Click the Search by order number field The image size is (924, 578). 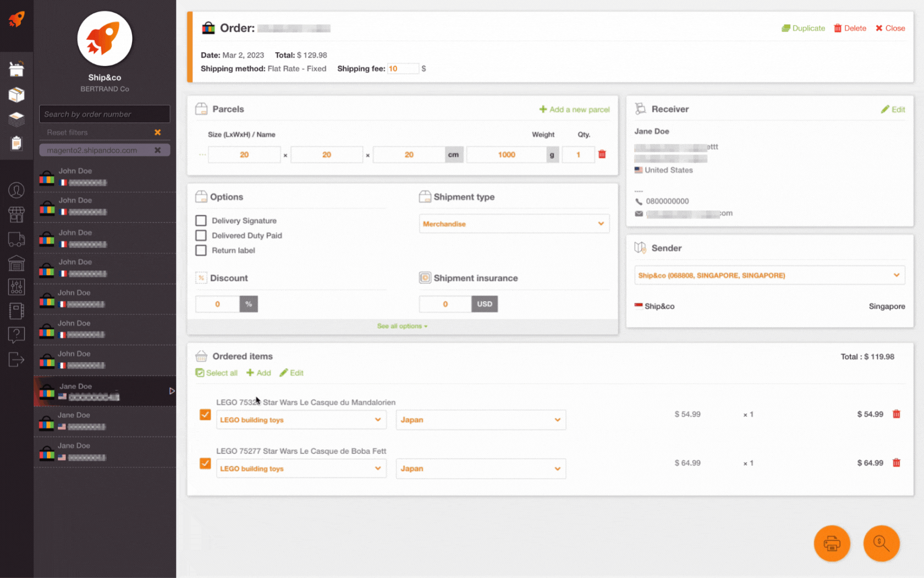105,114
